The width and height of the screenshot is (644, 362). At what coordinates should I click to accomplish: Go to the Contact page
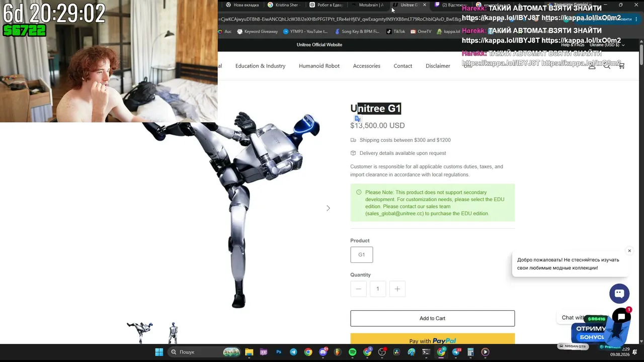tap(403, 66)
